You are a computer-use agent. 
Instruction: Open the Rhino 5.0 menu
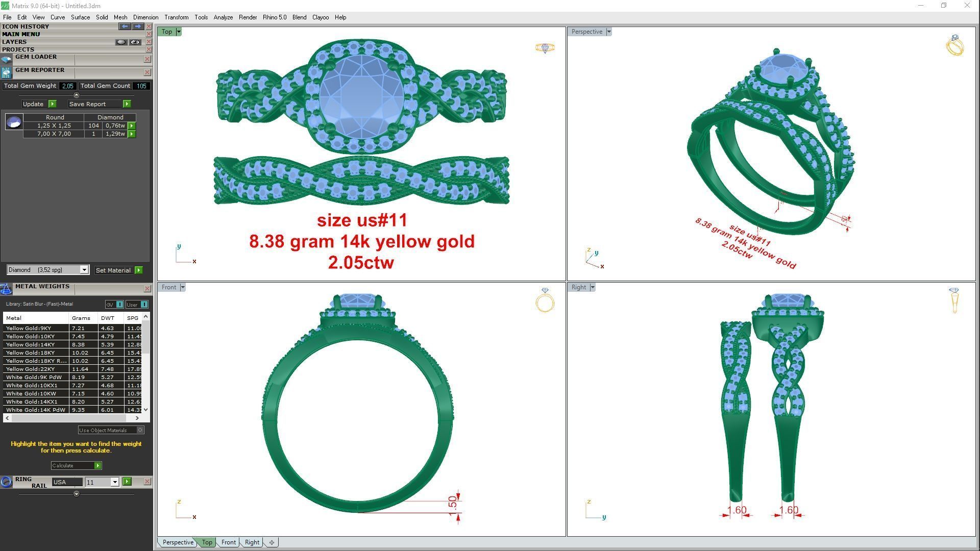[x=275, y=17]
